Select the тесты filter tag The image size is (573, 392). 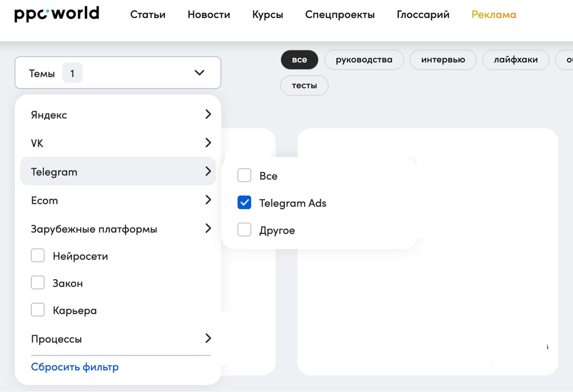(x=304, y=85)
